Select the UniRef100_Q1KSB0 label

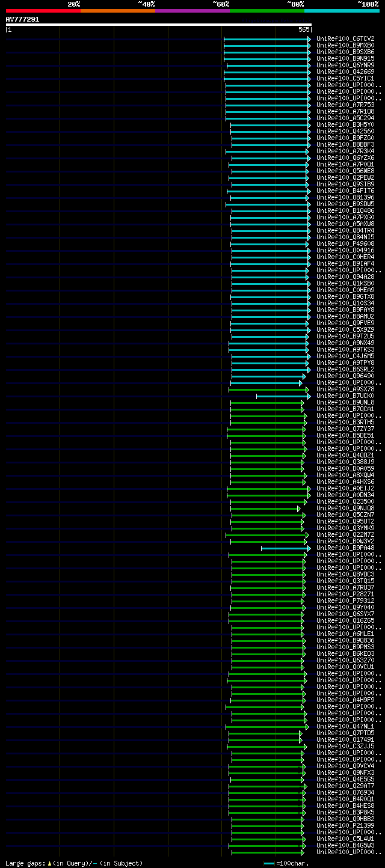click(x=345, y=283)
